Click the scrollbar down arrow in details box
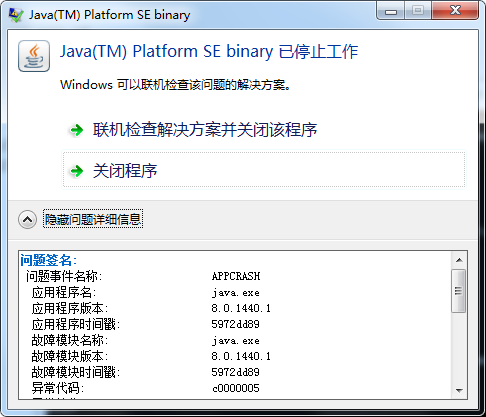The image size is (486, 417). 459,390
